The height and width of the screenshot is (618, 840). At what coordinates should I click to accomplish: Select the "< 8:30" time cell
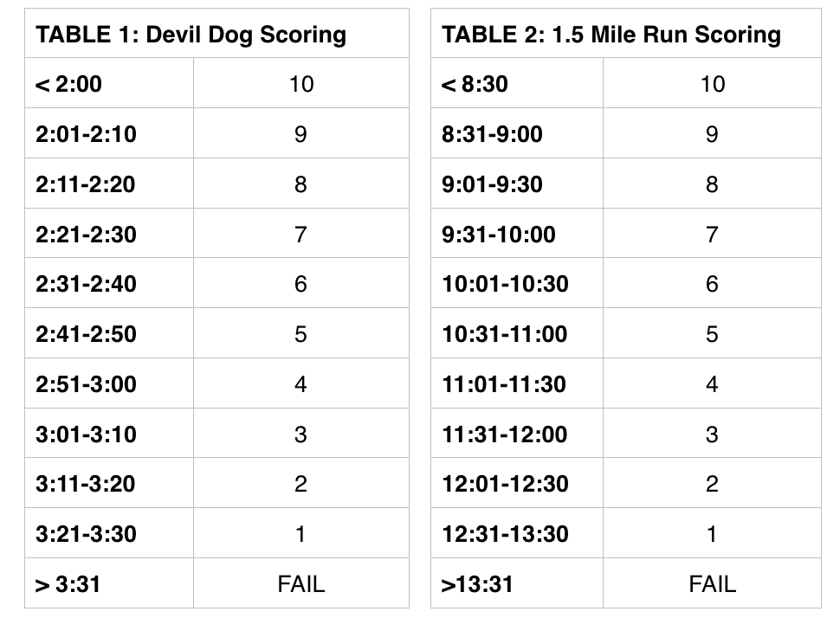tap(475, 84)
